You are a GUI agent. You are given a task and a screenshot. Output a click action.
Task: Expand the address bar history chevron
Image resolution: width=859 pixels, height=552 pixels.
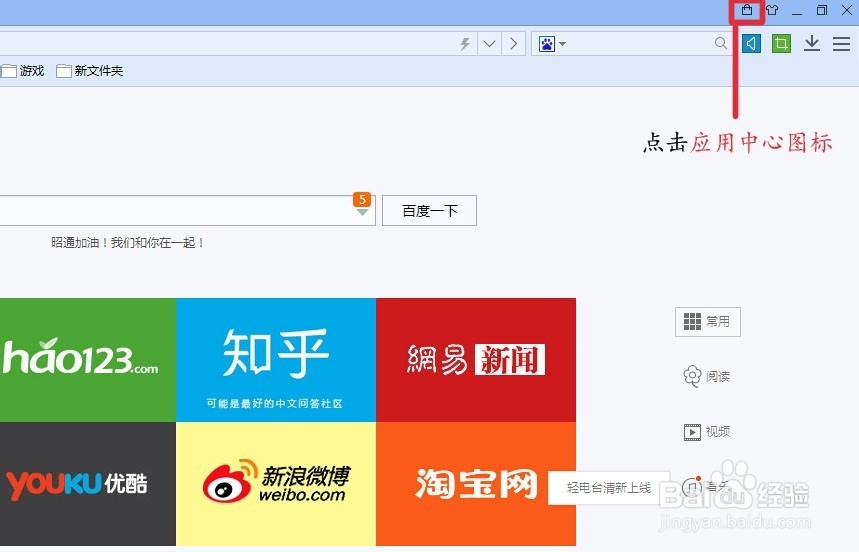[x=489, y=43]
